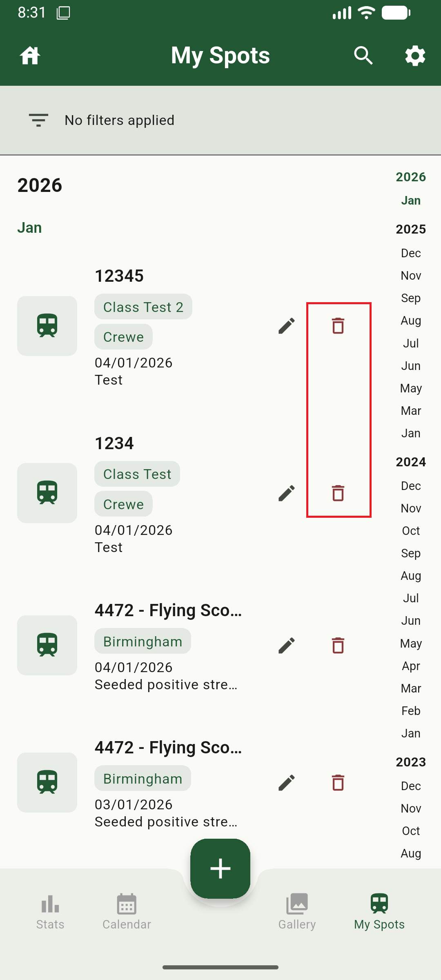The height and width of the screenshot is (980, 441).
Task: Open the 12345 spot train thumbnail
Action: [x=47, y=326]
